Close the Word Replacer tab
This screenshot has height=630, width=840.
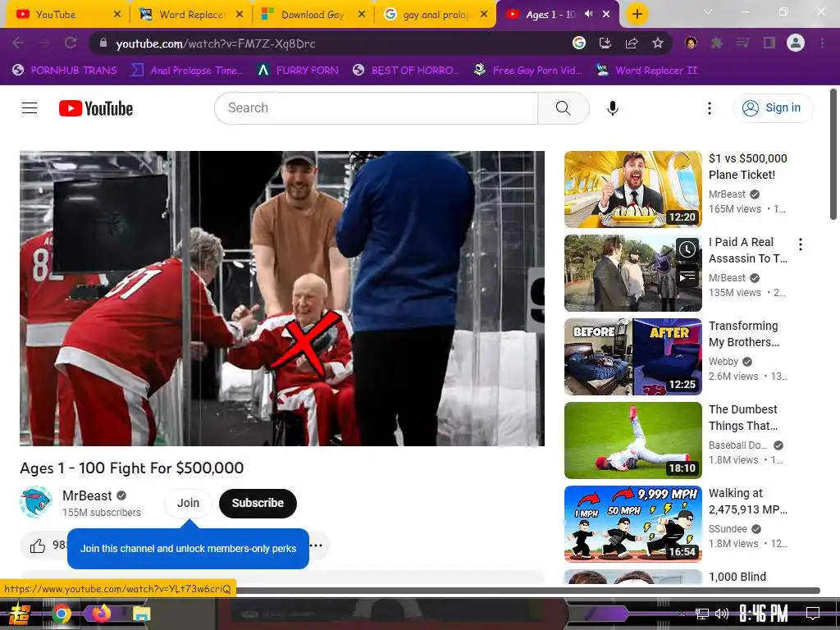pyautogui.click(x=240, y=15)
